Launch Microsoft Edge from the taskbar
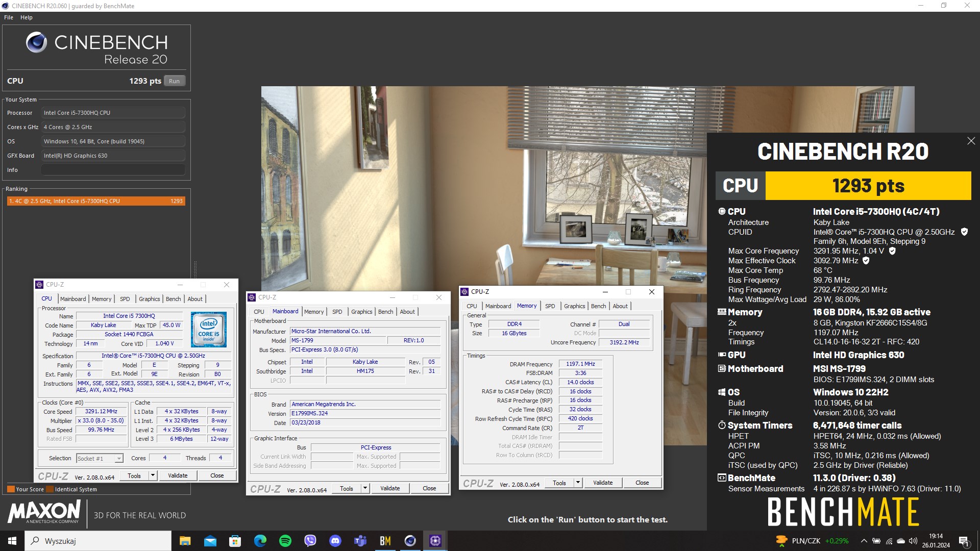Image resolution: width=980 pixels, height=551 pixels. coord(260,541)
